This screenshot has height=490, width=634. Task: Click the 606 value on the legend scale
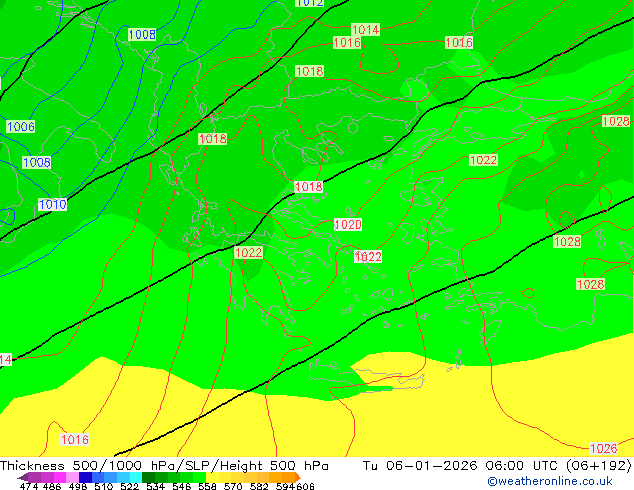point(305,486)
